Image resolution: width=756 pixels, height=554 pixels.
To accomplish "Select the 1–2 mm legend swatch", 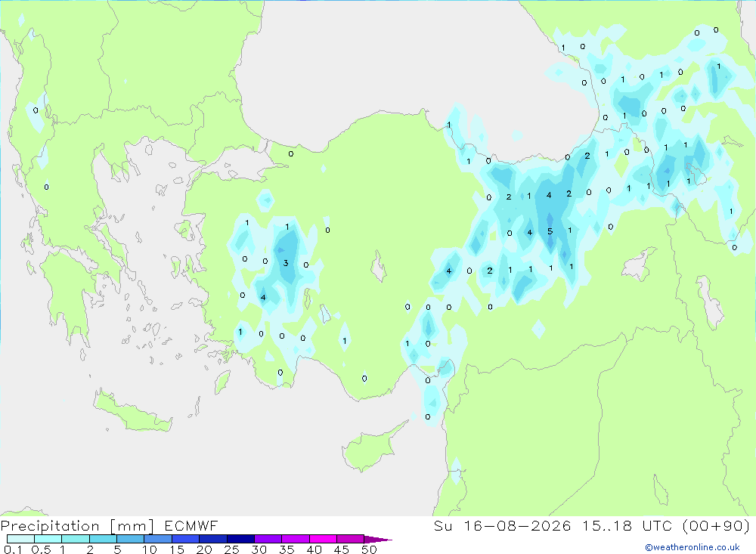I will pos(75,539).
